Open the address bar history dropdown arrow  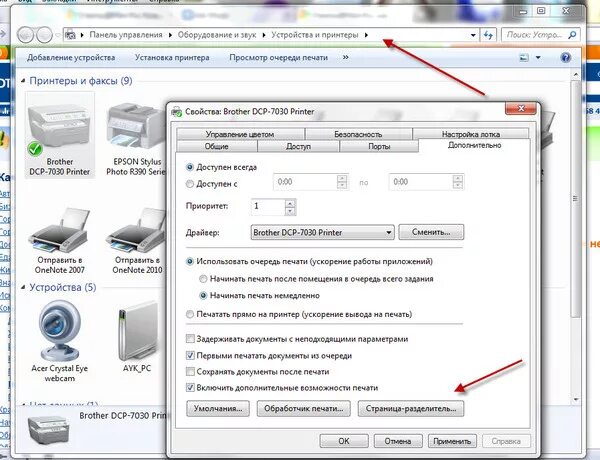click(473, 35)
